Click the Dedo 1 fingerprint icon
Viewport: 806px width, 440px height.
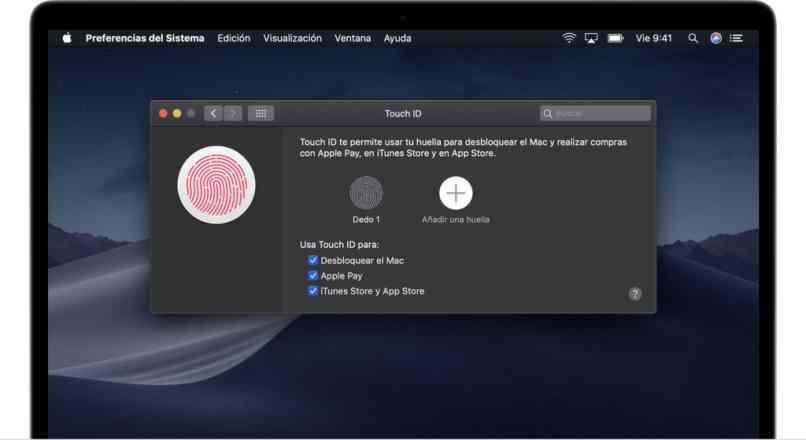coord(366,192)
